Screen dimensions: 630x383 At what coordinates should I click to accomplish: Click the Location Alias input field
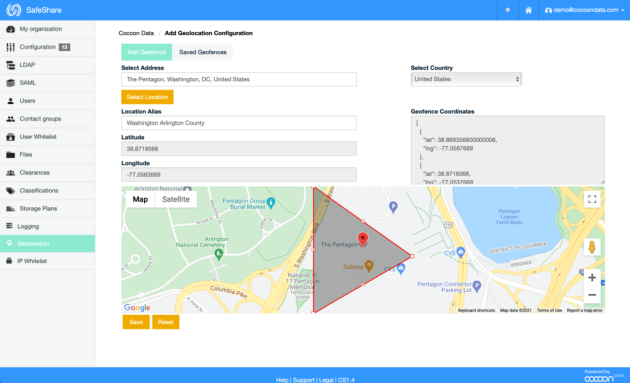(x=239, y=123)
